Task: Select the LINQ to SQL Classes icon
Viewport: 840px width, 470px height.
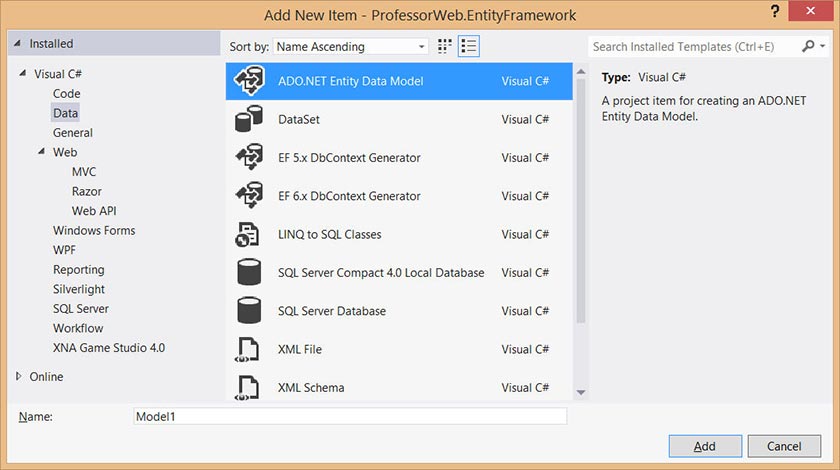Action: click(248, 234)
